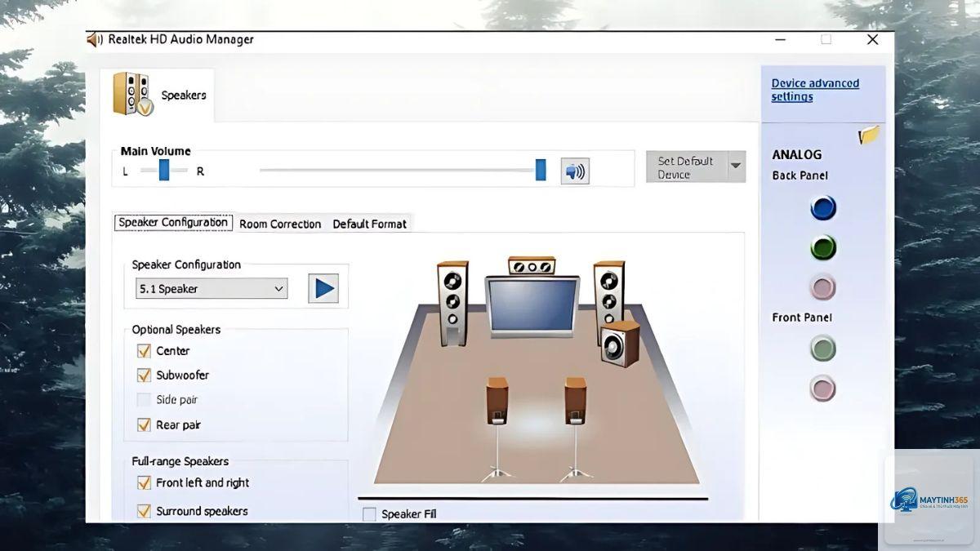Image resolution: width=980 pixels, height=551 pixels.
Task: Expand the Set Default Device arrow
Action: pyautogui.click(x=737, y=167)
